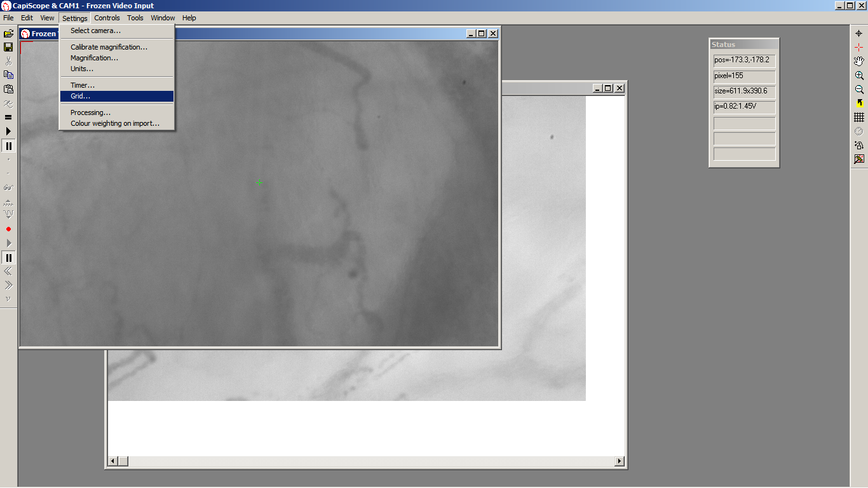Open a file using the folder icon

[x=8, y=33]
